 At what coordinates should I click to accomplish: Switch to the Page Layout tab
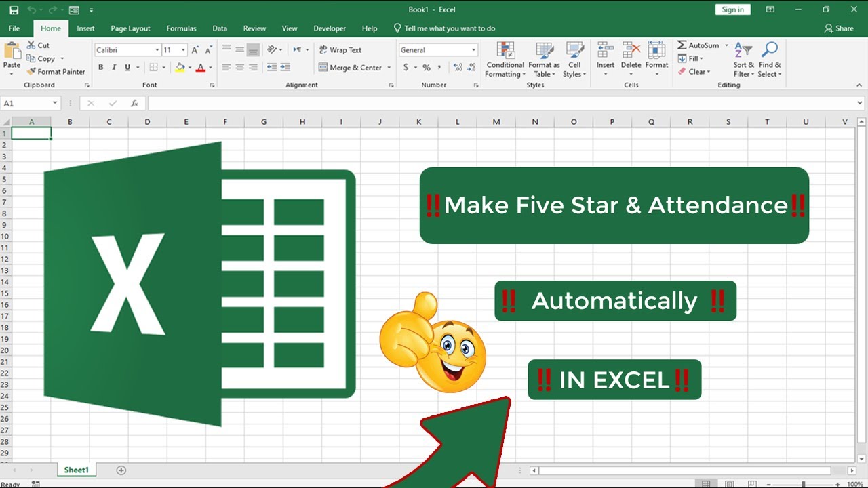click(130, 28)
